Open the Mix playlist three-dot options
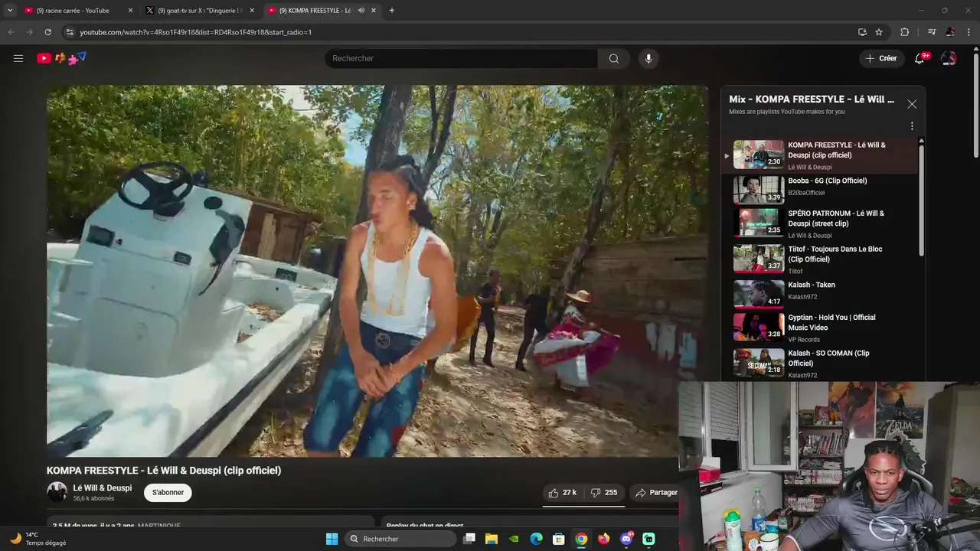Screen dimensions: 980x551 [912, 126]
